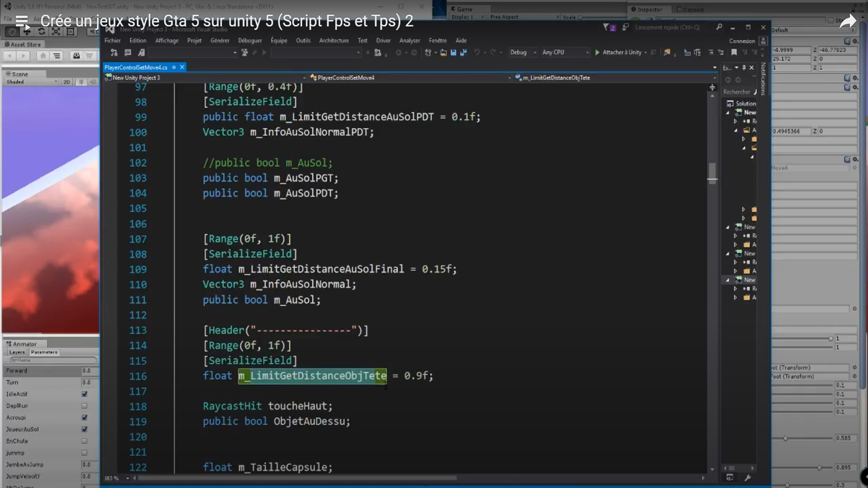Viewport: 868px width, 488px height.
Task: Click the Visual Studio feedback icon
Action: point(625,27)
